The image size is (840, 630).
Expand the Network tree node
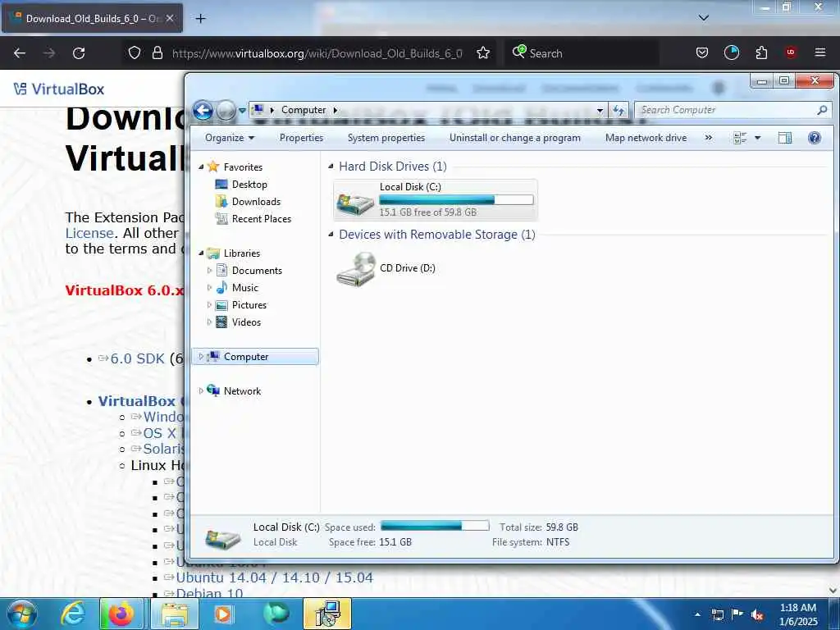tap(201, 391)
